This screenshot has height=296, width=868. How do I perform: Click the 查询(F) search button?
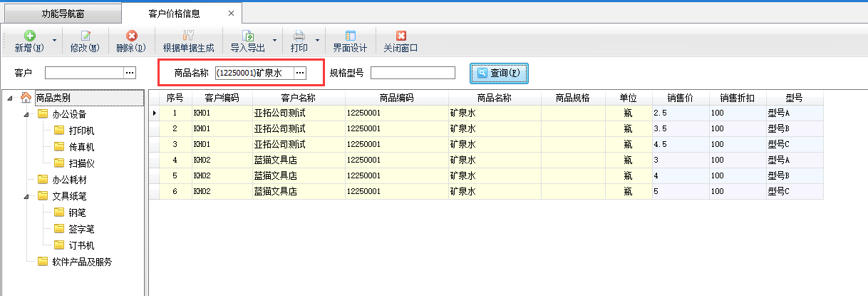pyautogui.click(x=499, y=73)
